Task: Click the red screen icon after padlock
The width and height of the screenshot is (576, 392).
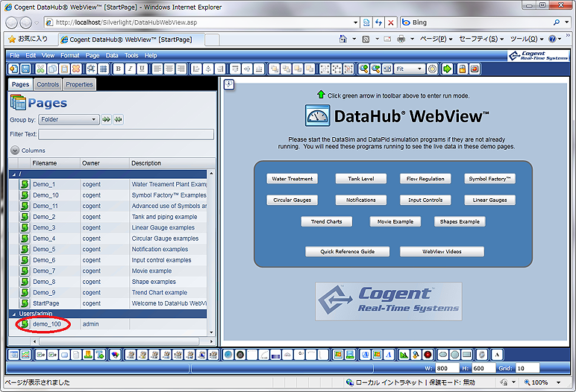Action: (x=475, y=69)
